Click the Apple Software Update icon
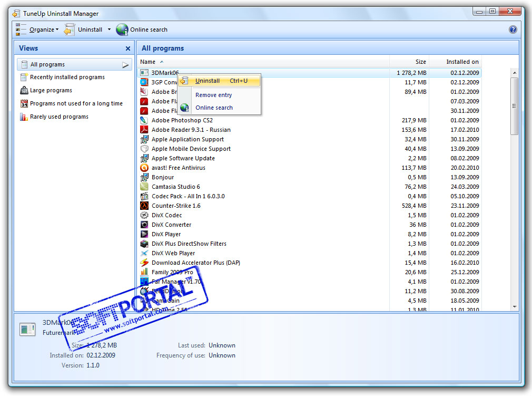Image resolution: width=532 pixels, height=396 pixels. [x=144, y=158]
